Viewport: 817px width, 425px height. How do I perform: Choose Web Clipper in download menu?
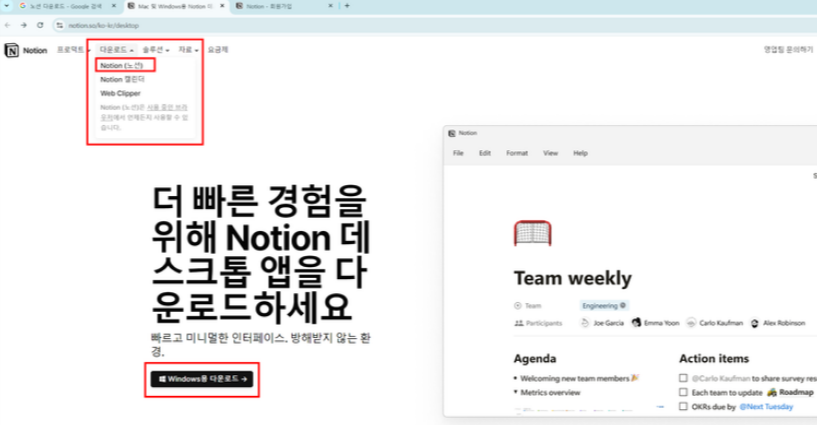pos(120,93)
